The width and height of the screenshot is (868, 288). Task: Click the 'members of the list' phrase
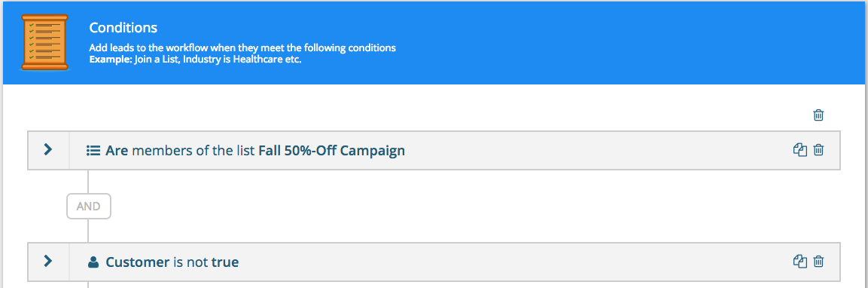[193, 150]
